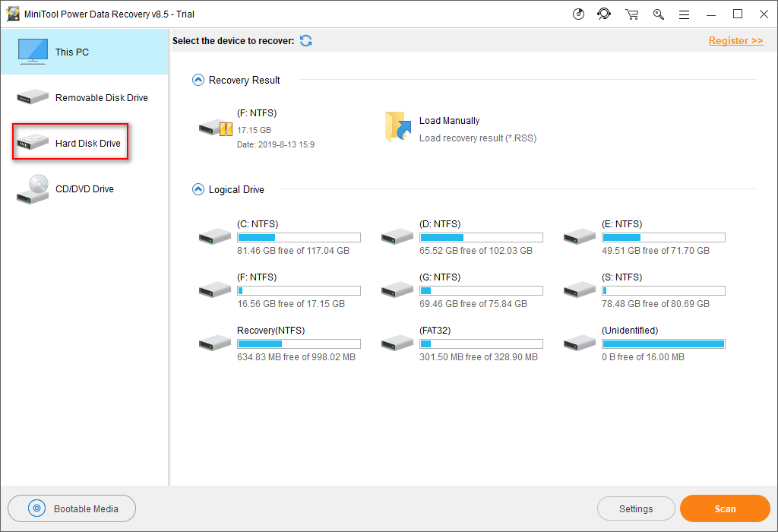Click the Removable Disk Drive icon
The image size is (778, 532).
[x=33, y=97]
